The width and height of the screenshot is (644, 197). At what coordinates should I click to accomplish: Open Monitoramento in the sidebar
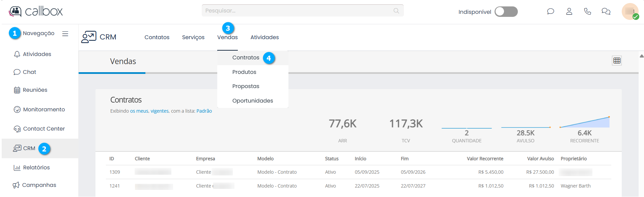pyautogui.click(x=44, y=110)
